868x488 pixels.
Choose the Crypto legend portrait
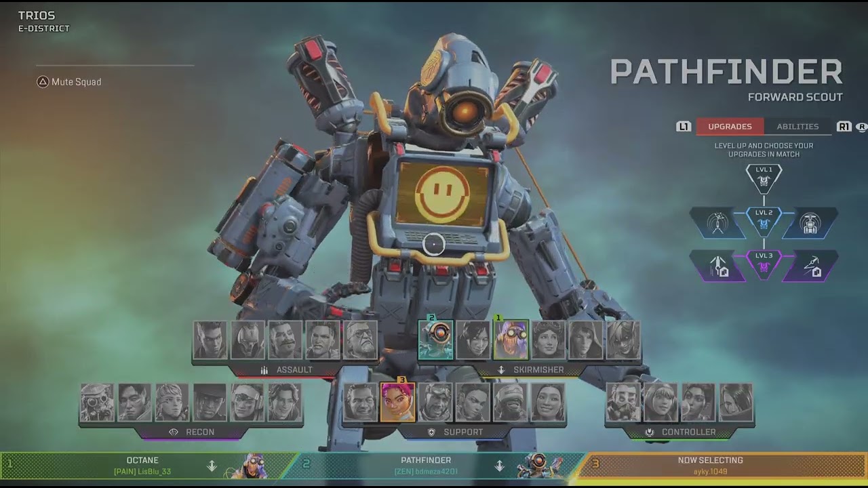(x=135, y=403)
